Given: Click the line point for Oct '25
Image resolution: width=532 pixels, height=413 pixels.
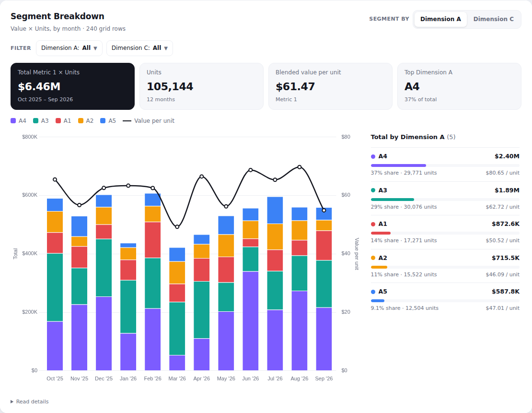Looking at the screenshot, I should pos(55,180).
